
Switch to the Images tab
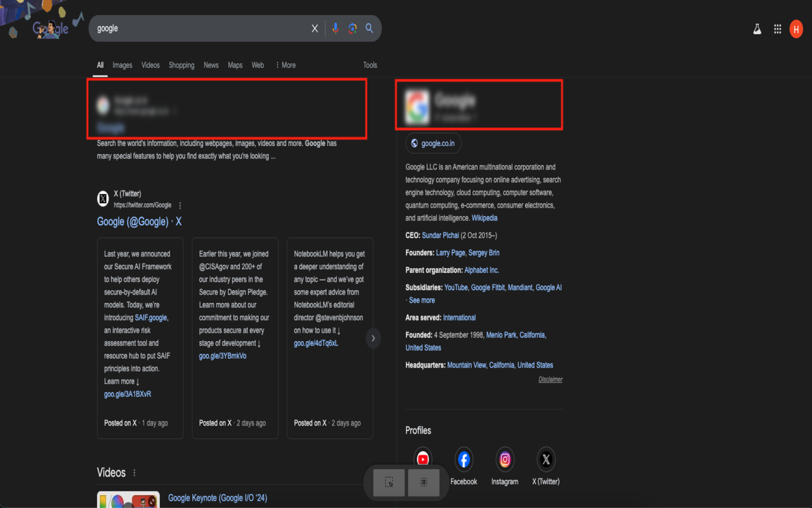[122, 65]
